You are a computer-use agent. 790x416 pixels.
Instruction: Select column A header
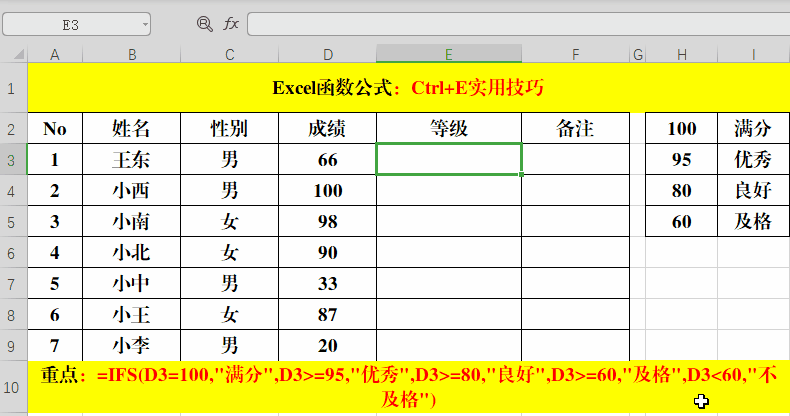click(55, 54)
